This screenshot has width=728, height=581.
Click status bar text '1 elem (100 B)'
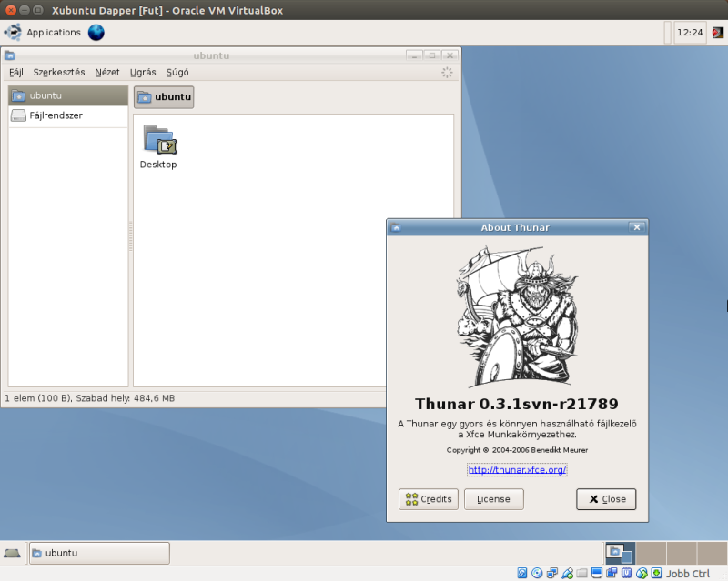[x=38, y=398]
